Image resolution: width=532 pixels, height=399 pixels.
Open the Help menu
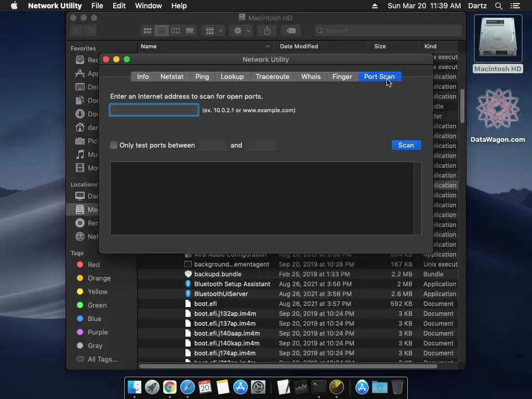point(179,6)
